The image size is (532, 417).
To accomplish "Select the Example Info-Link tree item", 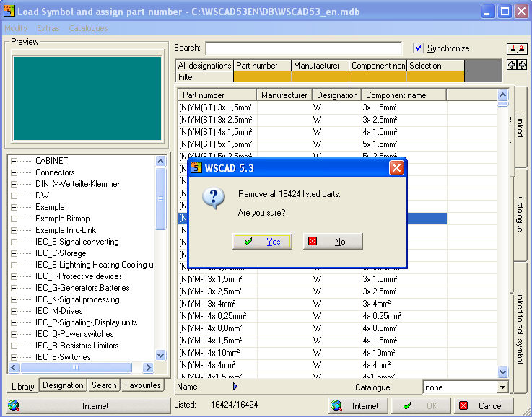I will point(66,230).
